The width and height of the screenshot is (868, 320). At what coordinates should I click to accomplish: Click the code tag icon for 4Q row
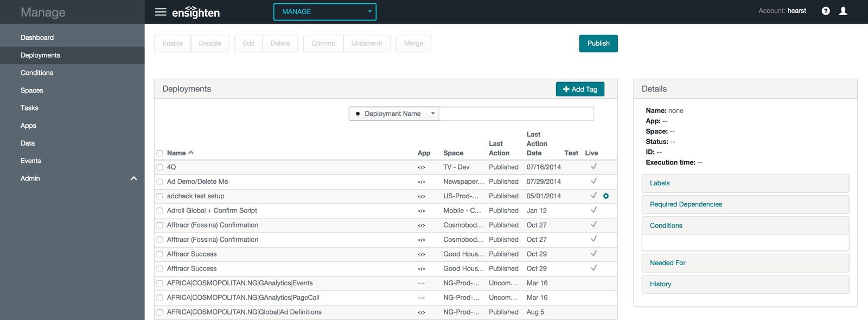coord(422,167)
